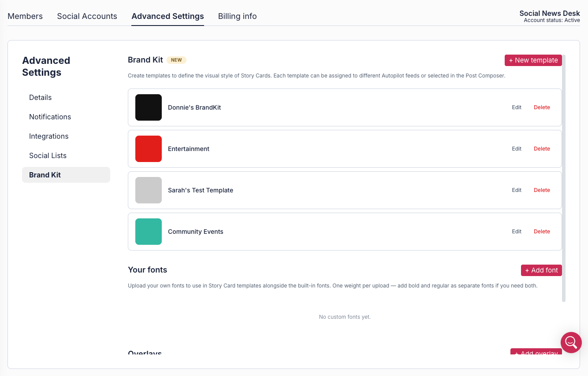
Task: Click the Account status: Active text
Action: coord(552,20)
